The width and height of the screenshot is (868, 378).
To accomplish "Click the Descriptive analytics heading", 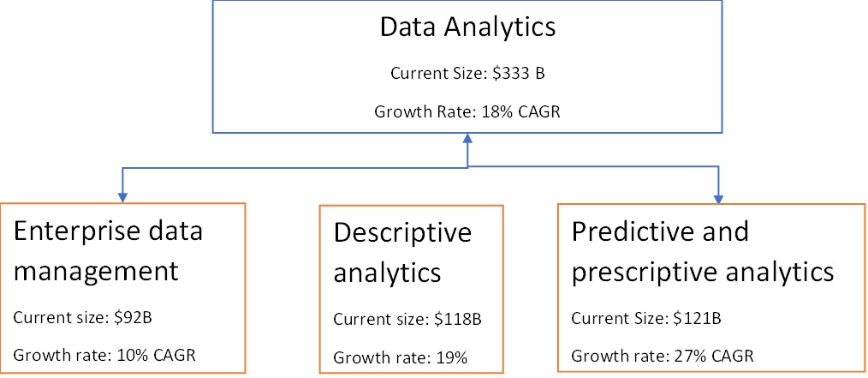I will tap(403, 254).
